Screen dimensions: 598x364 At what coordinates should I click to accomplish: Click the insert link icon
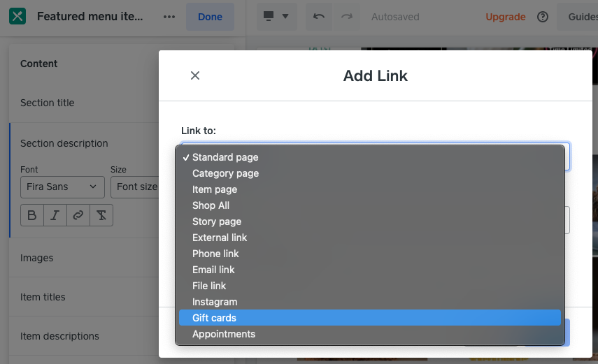[x=78, y=215]
